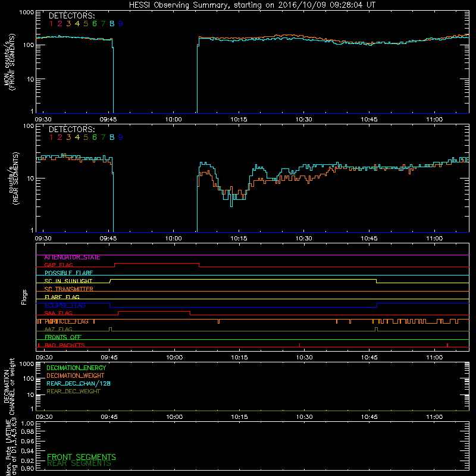Click the BAD_PACKETS flag label
This screenshot has width=476, height=476.
coord(65,345)
